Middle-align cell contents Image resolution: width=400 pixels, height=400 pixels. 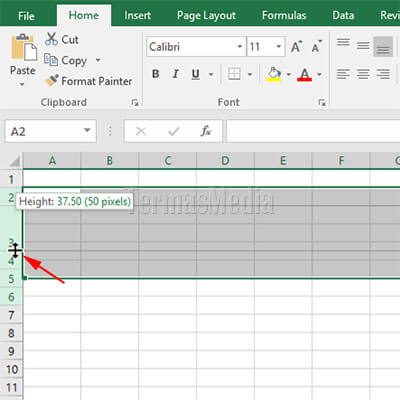(x=363, y=45)
